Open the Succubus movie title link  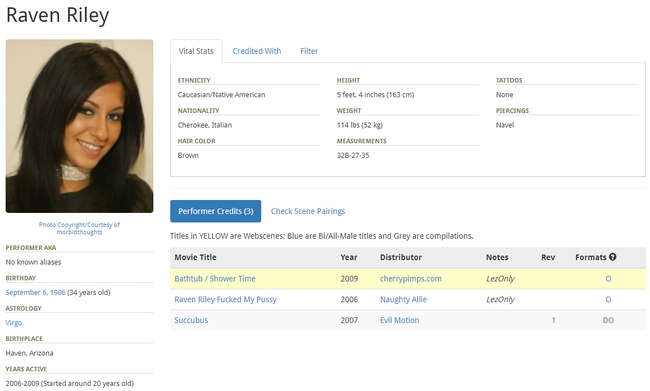[191, 320]
